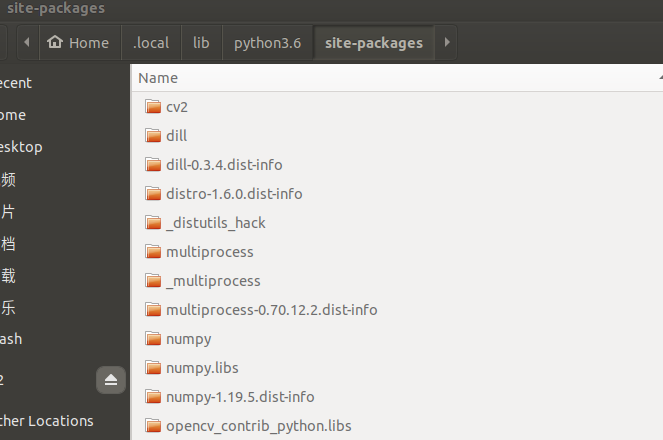Click the opencv_contrib_python.libs folder icon
This screenshot has height=440, width=663.
click(153, 426)
